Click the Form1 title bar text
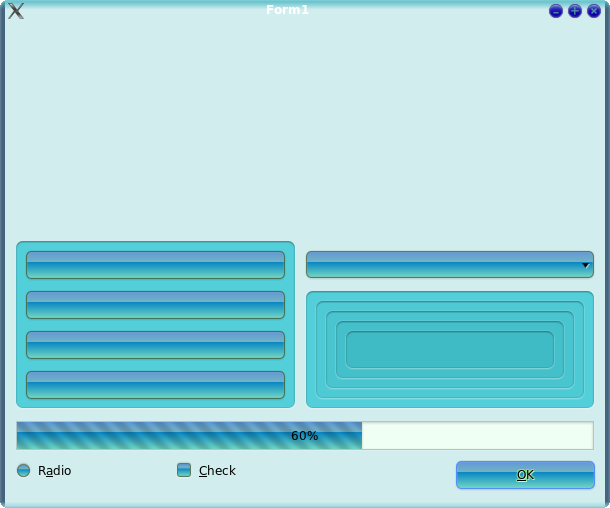The image size is (610, 508). (x=287, y=10)
